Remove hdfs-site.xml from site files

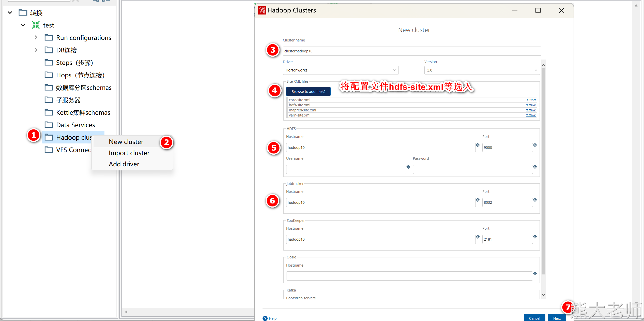530,105
